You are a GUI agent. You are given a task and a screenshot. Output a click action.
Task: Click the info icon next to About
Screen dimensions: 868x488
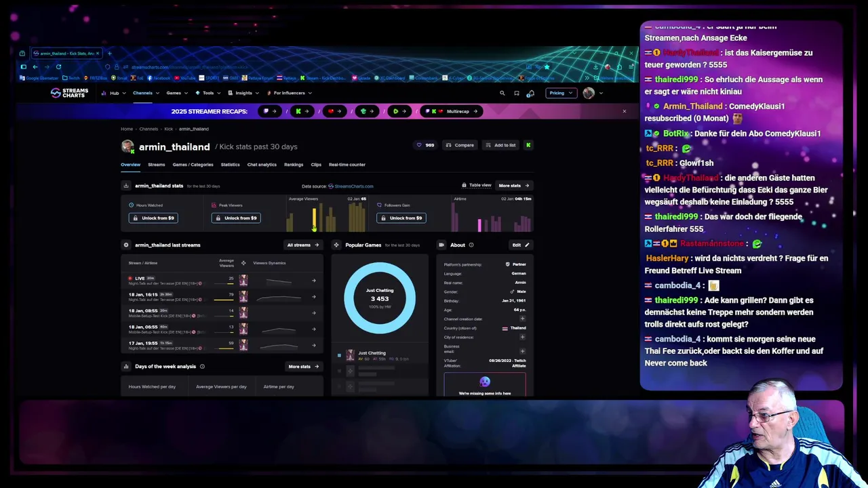[x=471, y=245]
